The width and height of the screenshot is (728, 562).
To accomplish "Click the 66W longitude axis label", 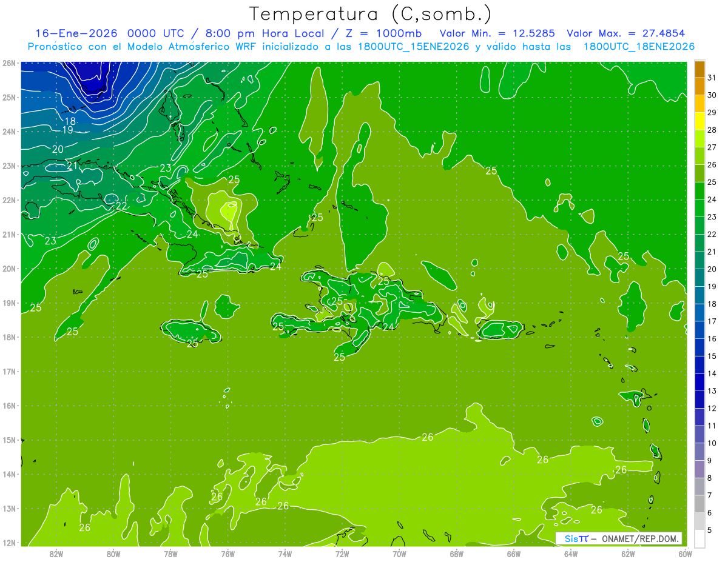I will pos(513,554).
